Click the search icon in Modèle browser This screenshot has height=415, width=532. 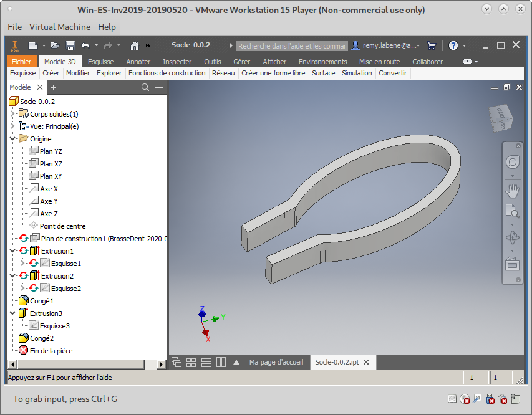(x=145, y=87)
